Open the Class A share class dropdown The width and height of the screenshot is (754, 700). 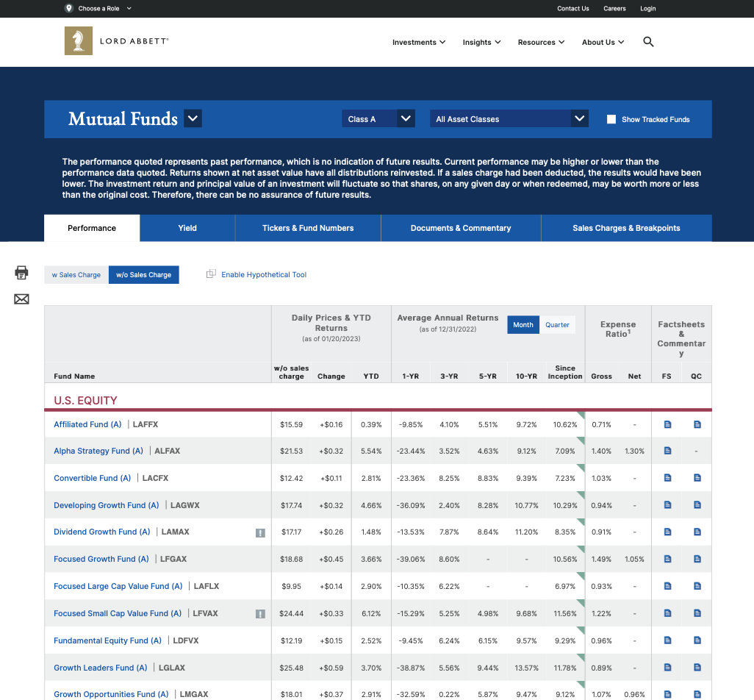[x=378, y=119]
